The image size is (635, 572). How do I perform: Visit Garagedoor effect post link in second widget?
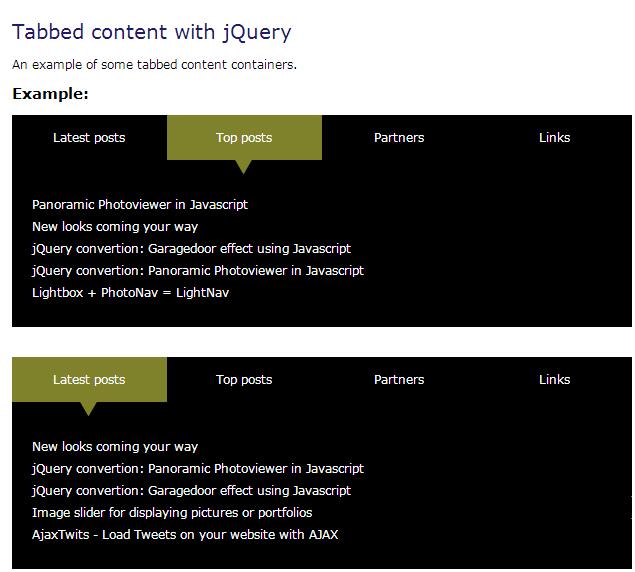click(x=192, y=491)
